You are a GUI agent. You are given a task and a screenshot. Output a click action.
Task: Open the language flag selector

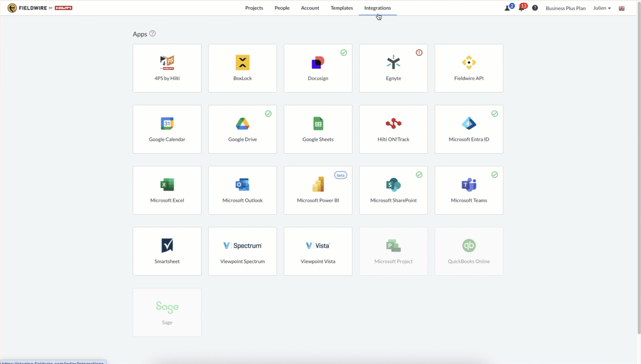(621, 8)
